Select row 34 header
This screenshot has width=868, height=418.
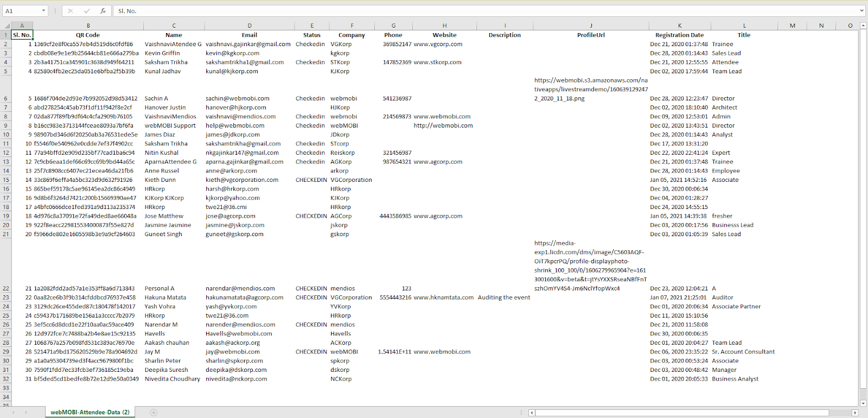[x=6, y=397]
